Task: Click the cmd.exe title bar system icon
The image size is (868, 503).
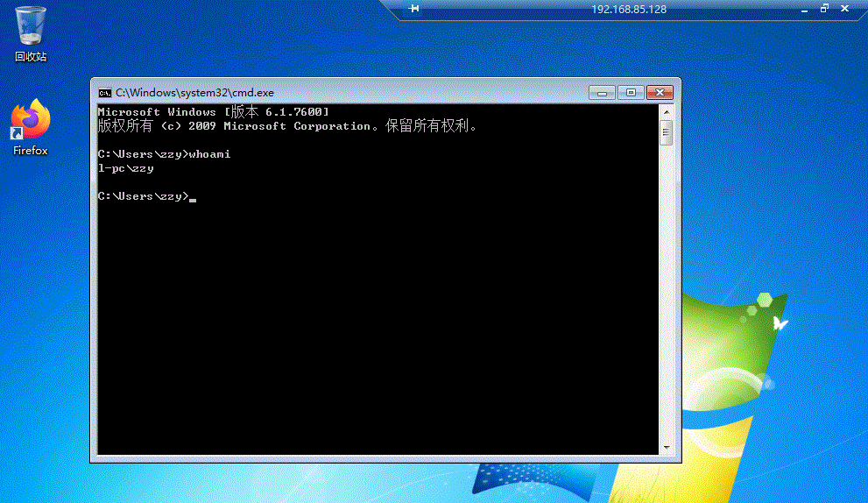Action: [104, 93]
